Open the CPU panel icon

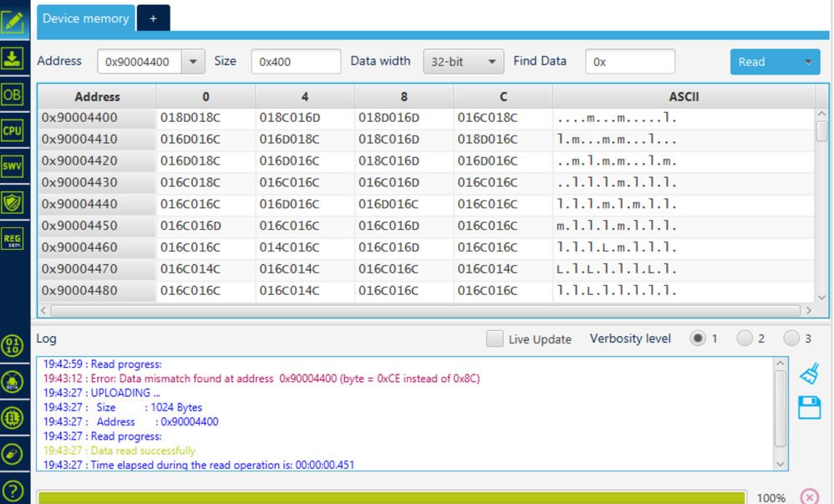click(x=13, y=130)
